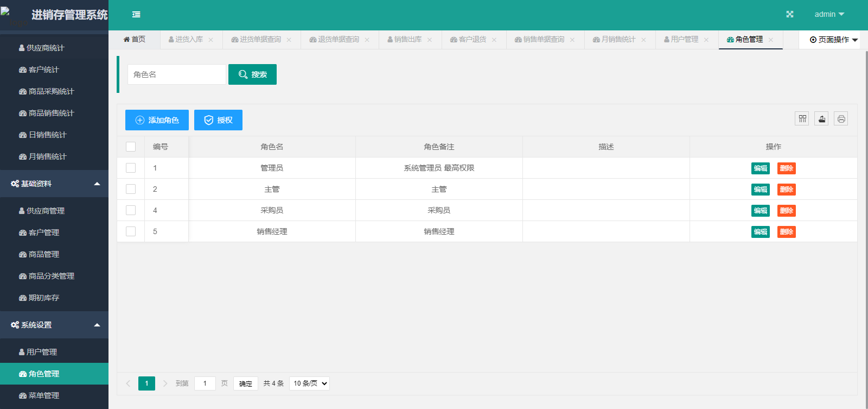Click the 角色名 search input field
868x409 pixels.
[x=176, y=74]
